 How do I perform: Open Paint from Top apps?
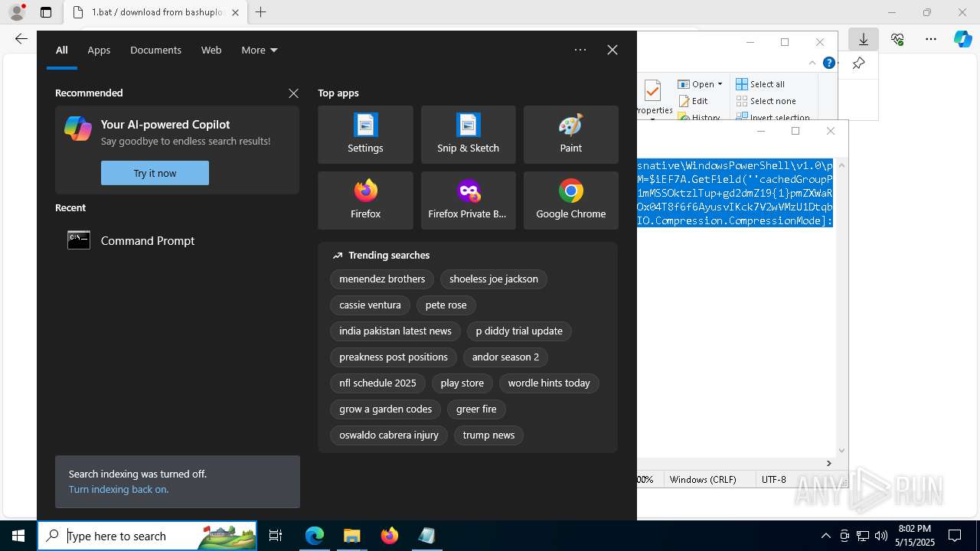coord(570,135)
